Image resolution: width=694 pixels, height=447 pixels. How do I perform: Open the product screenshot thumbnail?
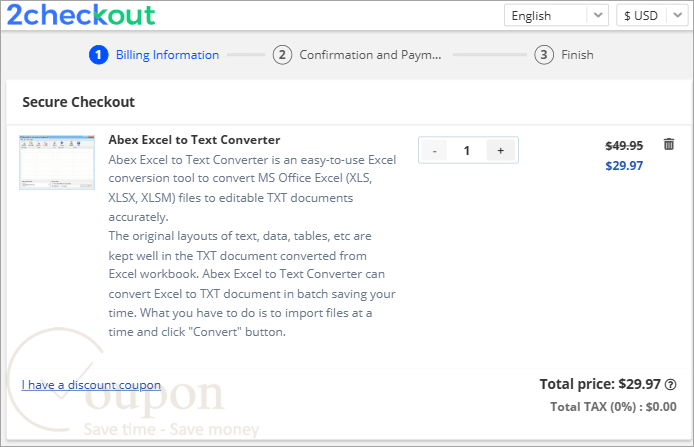point(57,162)
